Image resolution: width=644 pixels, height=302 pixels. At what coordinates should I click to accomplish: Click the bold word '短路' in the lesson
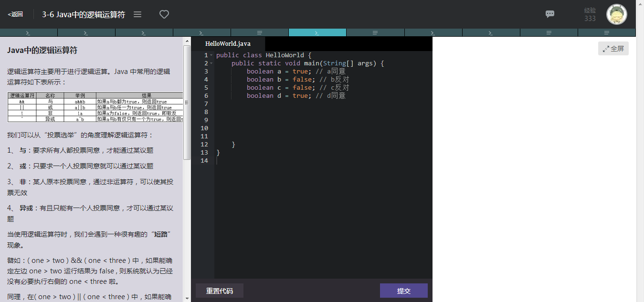160,234
